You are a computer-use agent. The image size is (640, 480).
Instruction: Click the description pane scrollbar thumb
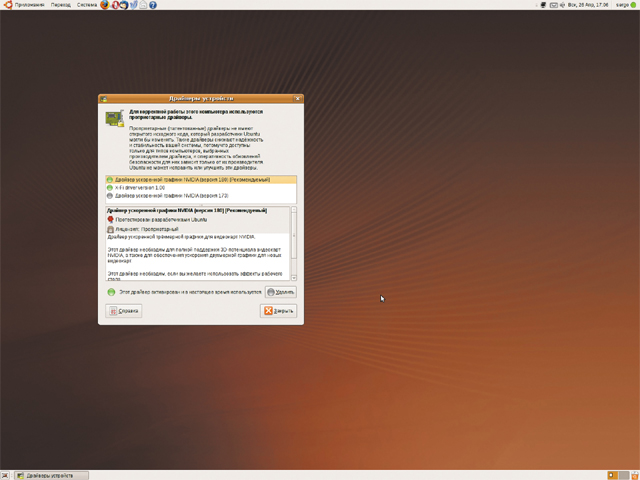tap(293, 236)
